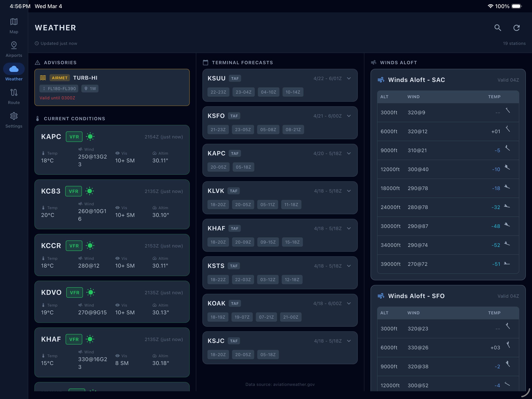
Task: Click the AIRMET turbulence wave icon
Action: [x=43, y=78]
